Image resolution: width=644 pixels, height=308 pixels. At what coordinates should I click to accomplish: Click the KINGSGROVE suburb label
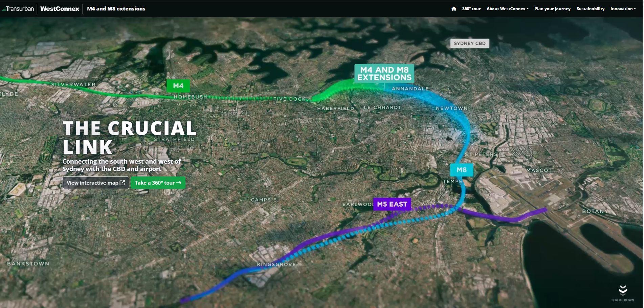point(276,264)
